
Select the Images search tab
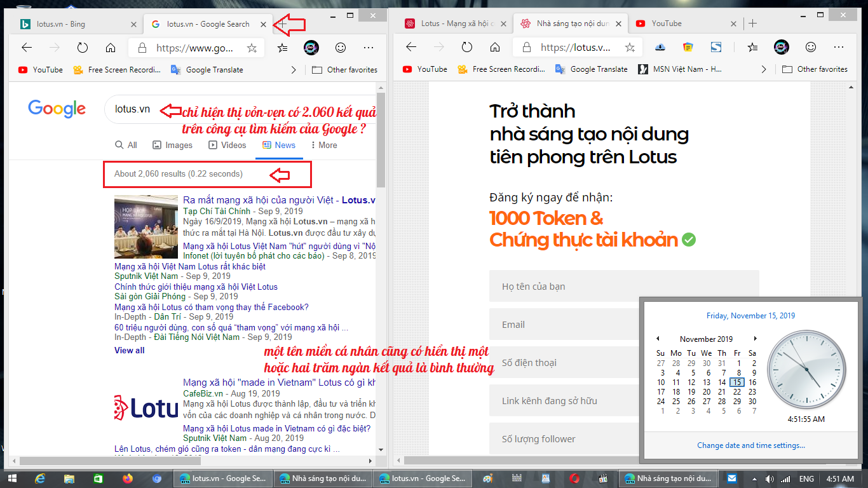pyautogui.click(x=172, y=145)
